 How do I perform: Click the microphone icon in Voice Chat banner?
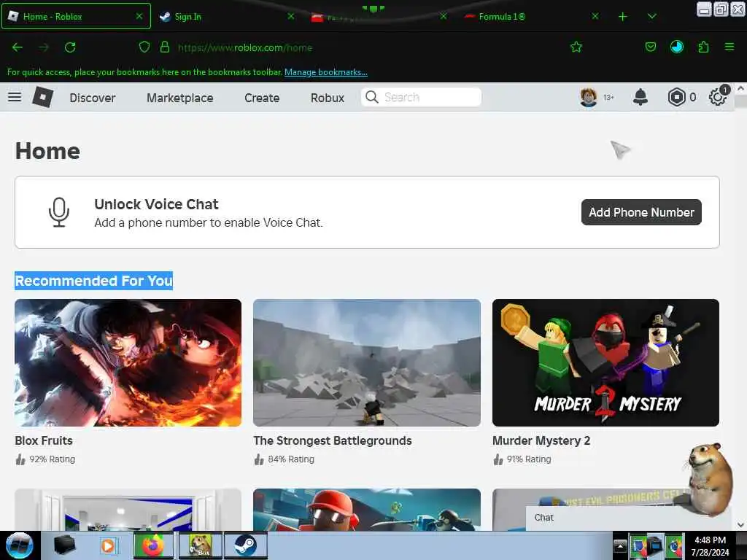point(59,212)
